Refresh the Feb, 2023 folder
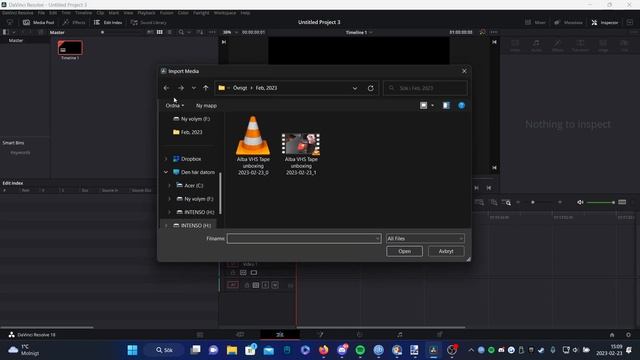 [370, 88]
